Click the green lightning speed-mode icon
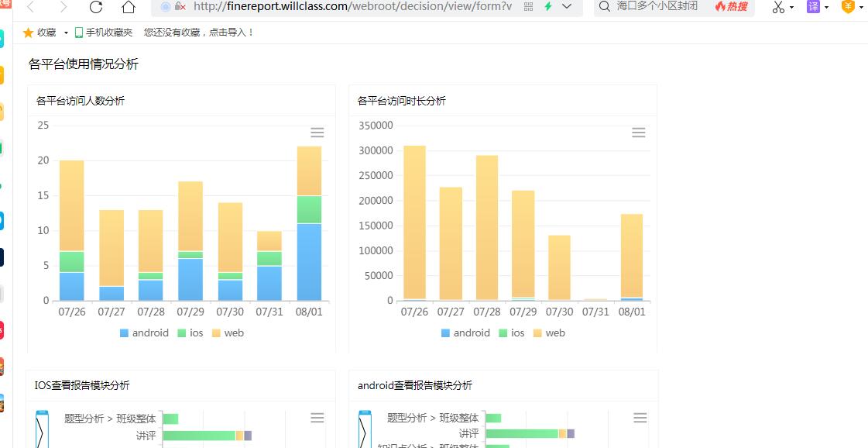The width and height of the screenshot is (868, 448). (548, 6)
